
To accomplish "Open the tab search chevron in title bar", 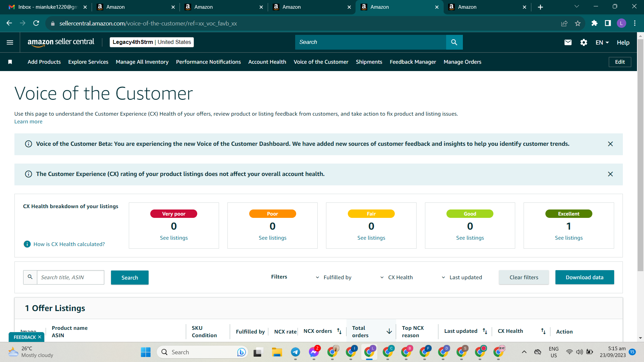I will click(x=577, y=6).
